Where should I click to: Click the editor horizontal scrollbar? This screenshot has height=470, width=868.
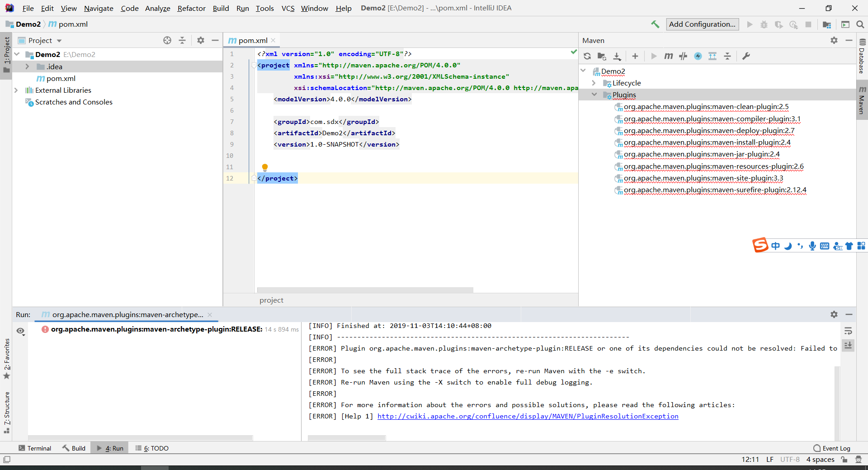pos(365,290)
